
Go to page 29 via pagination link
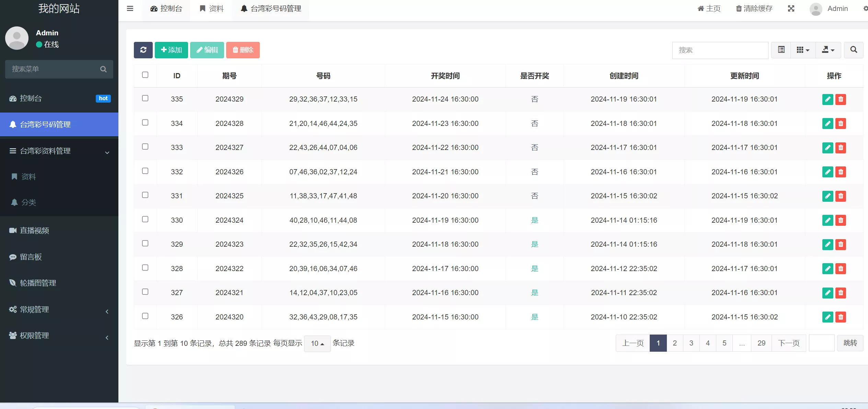click(x=761, y=343)
